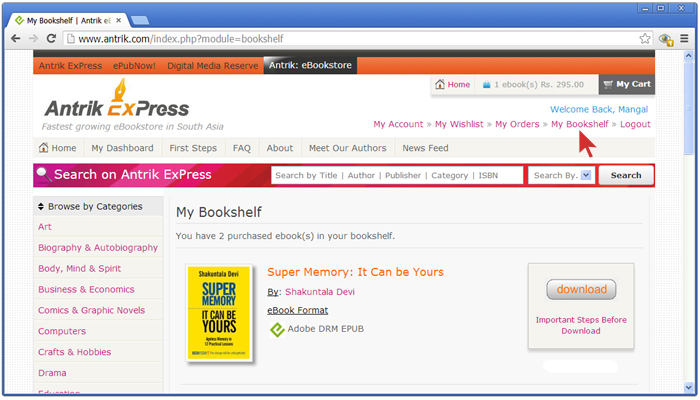
Task: Browse the Drama category
Action: click(x=52, y=373)
